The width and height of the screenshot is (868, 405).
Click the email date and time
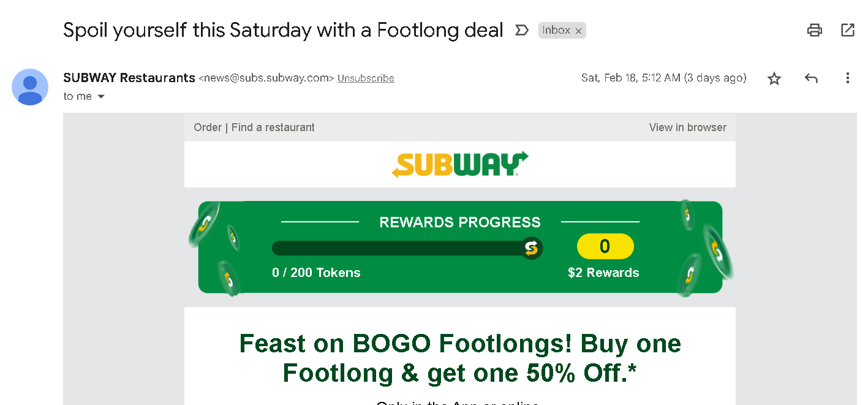point(664,78)
